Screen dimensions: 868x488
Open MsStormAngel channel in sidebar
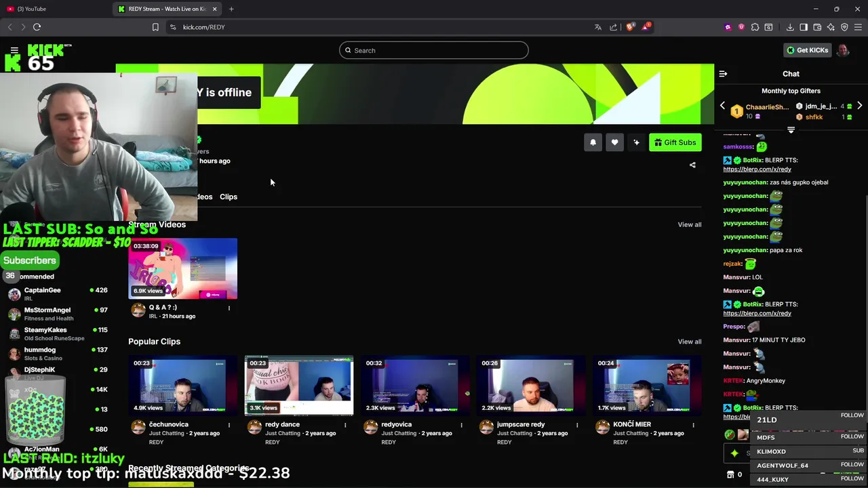pos(58,314)
